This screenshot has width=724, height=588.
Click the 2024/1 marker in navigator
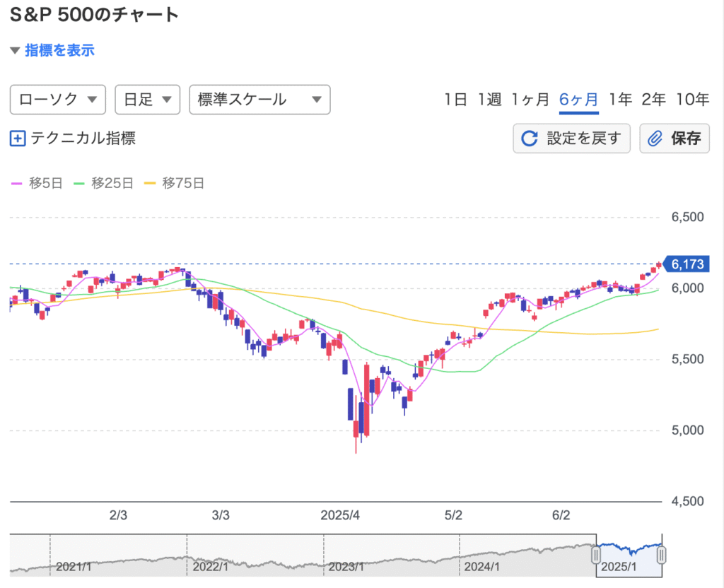pos(482,566)
